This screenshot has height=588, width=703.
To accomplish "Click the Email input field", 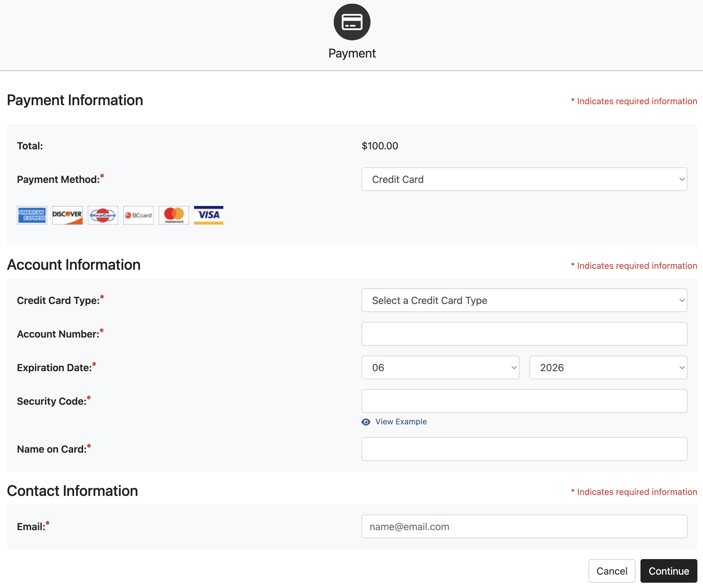I will click(524, 526).
